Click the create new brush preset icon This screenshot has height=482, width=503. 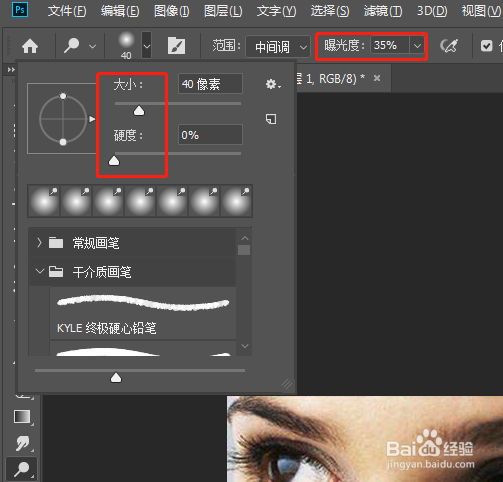click(271, 119)
